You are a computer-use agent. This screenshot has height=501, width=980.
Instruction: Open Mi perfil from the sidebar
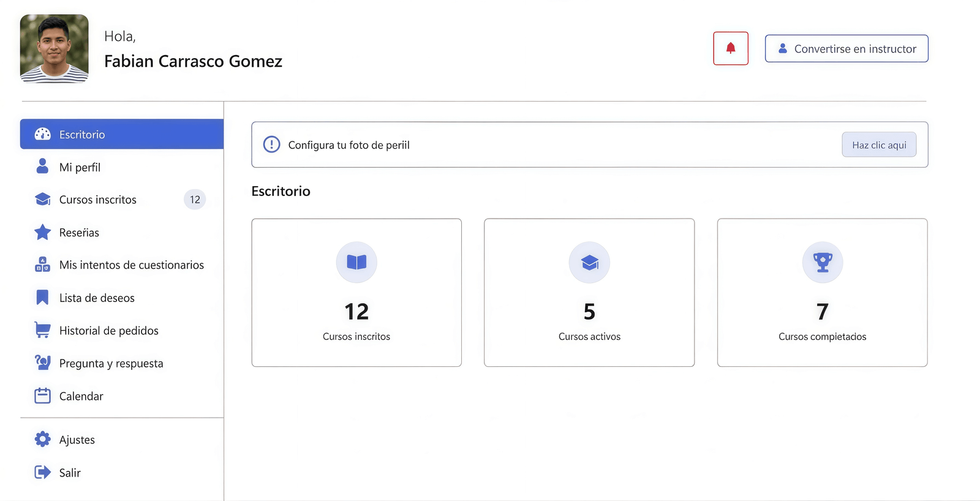(80, 167)
